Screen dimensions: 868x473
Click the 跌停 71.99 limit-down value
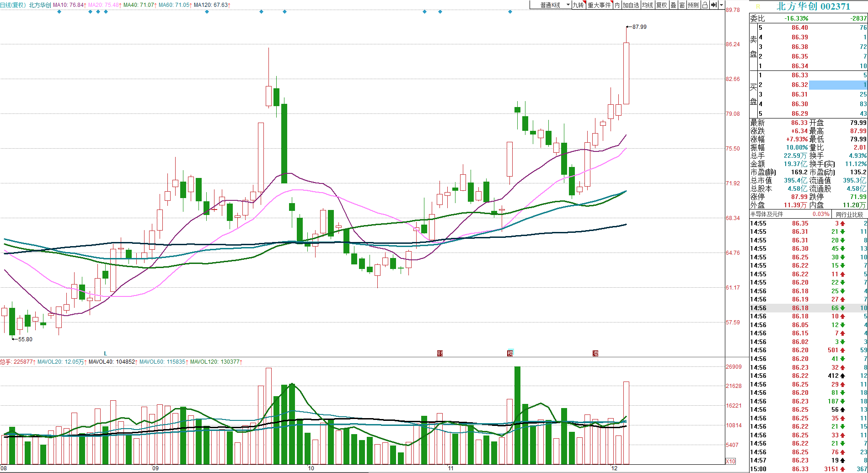858,197
